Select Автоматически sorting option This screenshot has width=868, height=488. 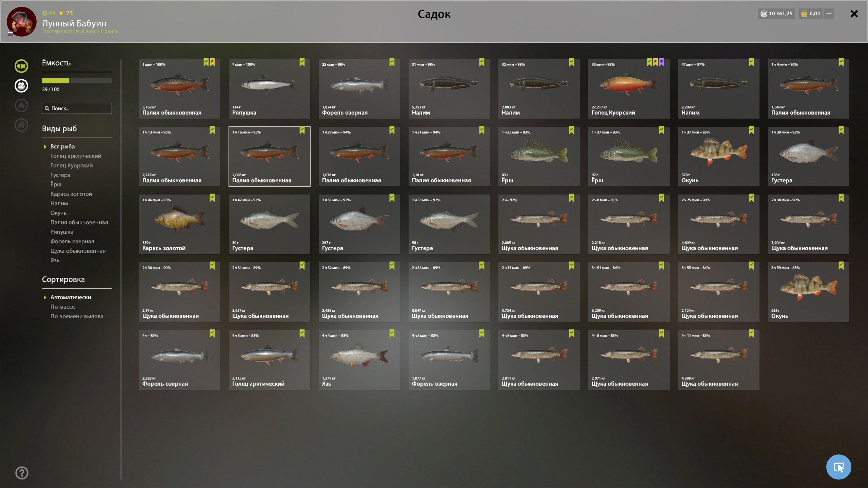[x=71, y=297]
